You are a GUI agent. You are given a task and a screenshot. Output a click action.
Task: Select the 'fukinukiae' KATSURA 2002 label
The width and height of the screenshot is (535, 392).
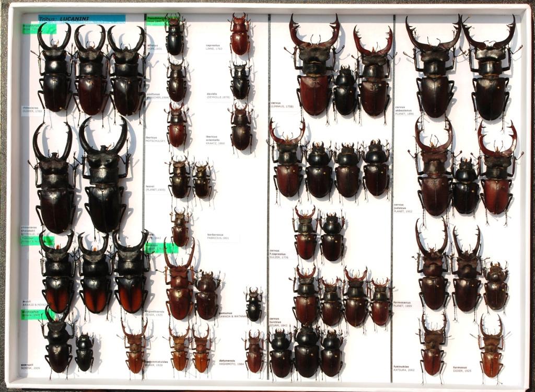coord(404,368)
